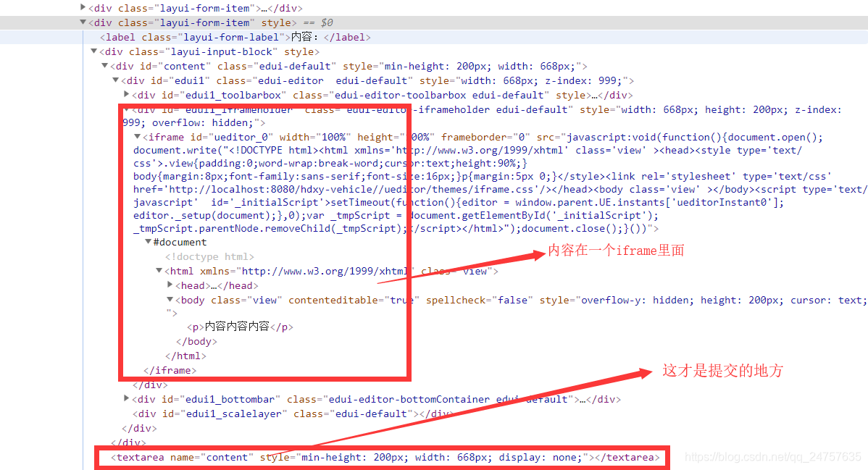The width and height of the screenshot is (868, 470).
Task: Select the body contenteditable row
Action: click(516, 306)
